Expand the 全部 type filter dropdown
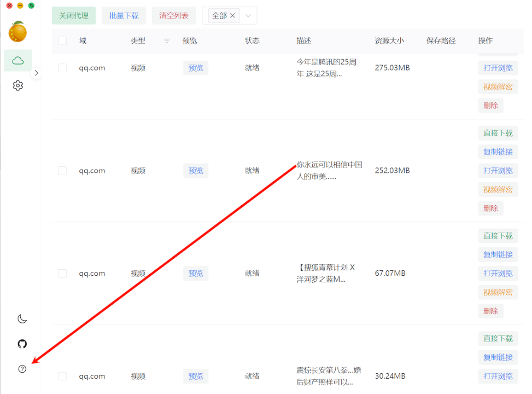This screenshot has height=394, width=532. (x=248, y=16)
